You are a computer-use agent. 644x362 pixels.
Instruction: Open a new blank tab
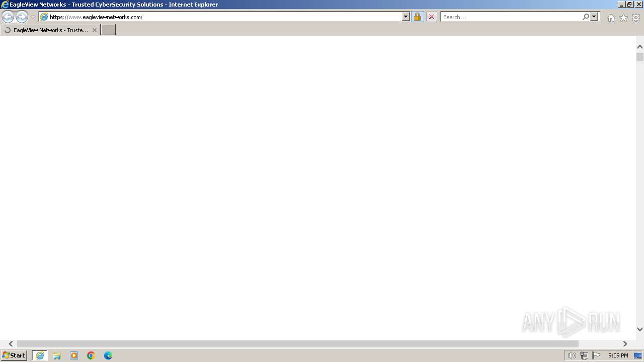108,30
